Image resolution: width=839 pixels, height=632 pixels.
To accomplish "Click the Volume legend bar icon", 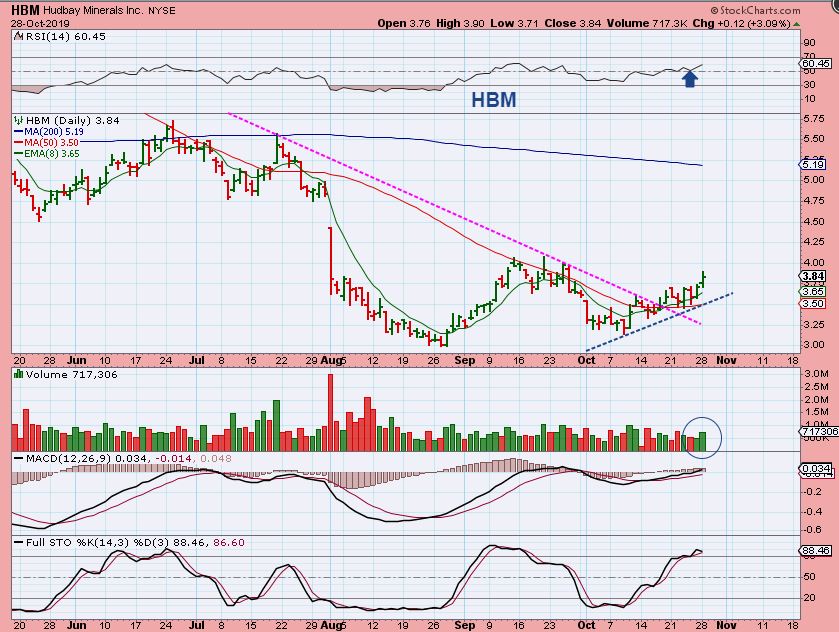I will coord(19,374).
